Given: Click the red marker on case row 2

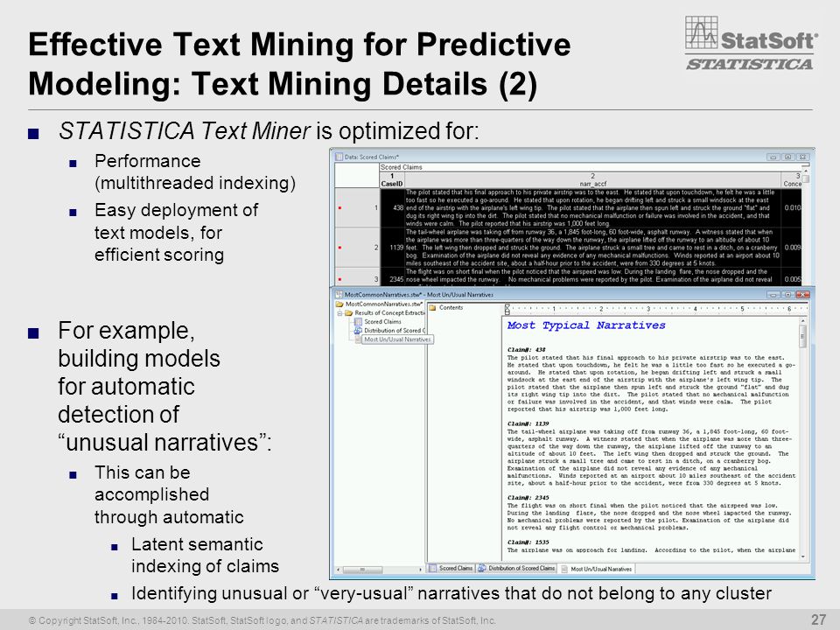Looking at the screenshot, I should [x=339, y=248].
